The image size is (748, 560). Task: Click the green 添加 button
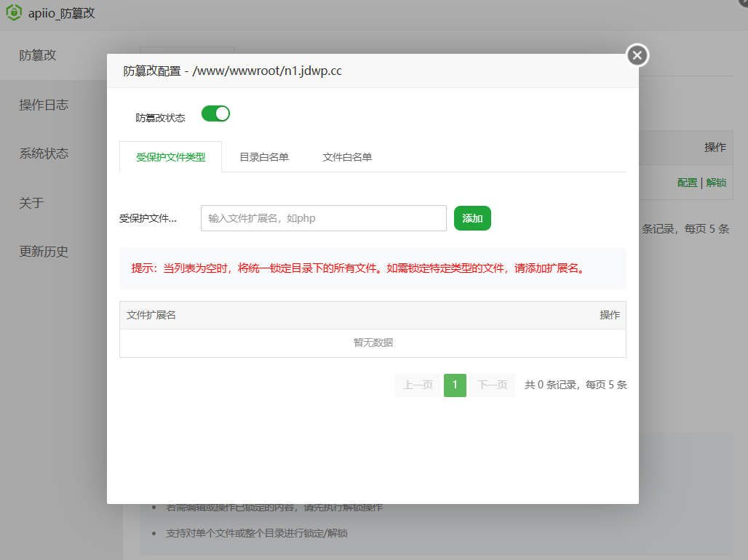[x=472, y=217]
